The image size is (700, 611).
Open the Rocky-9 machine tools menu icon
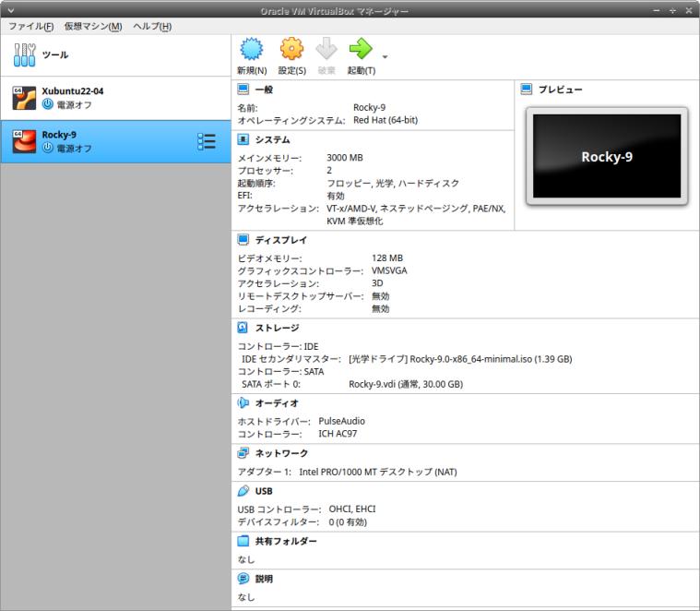coord(207,141)
